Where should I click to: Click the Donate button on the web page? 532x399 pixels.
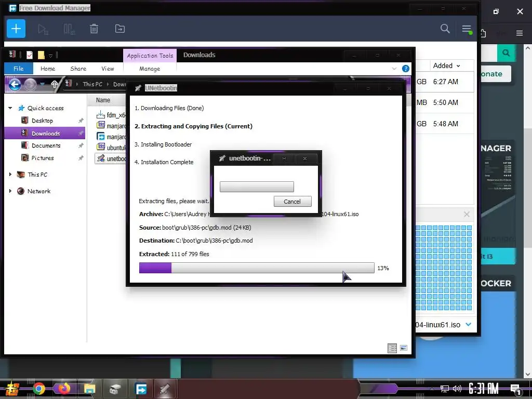coord(495,74)
